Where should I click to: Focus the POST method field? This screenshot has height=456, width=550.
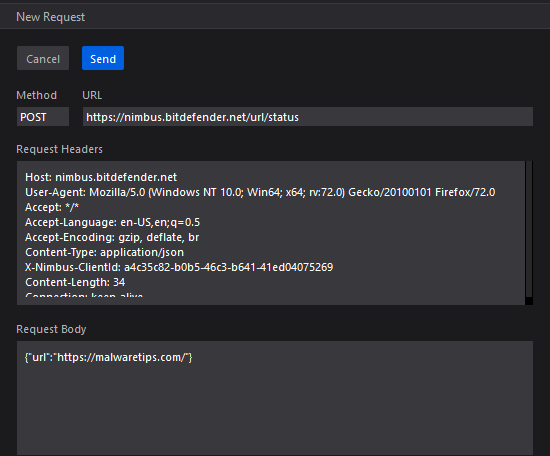(x=43, y=117)
